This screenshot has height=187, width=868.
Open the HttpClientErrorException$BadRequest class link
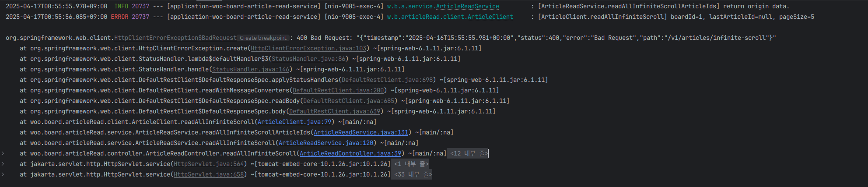point(175,38)
